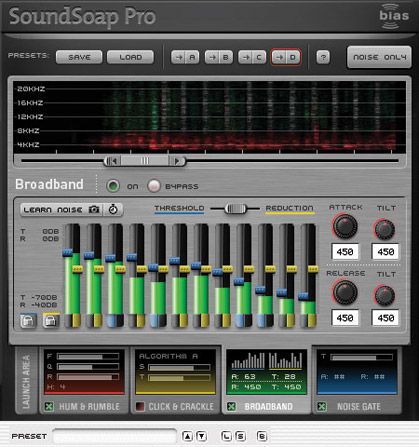
Task: Store settings to snapshot D
Action: [x=286, y=57]
